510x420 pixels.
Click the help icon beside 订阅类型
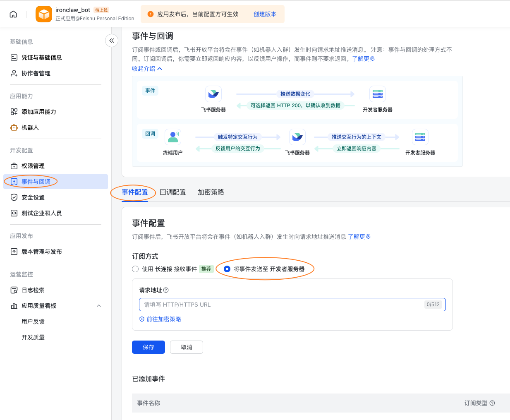point(492,403)
